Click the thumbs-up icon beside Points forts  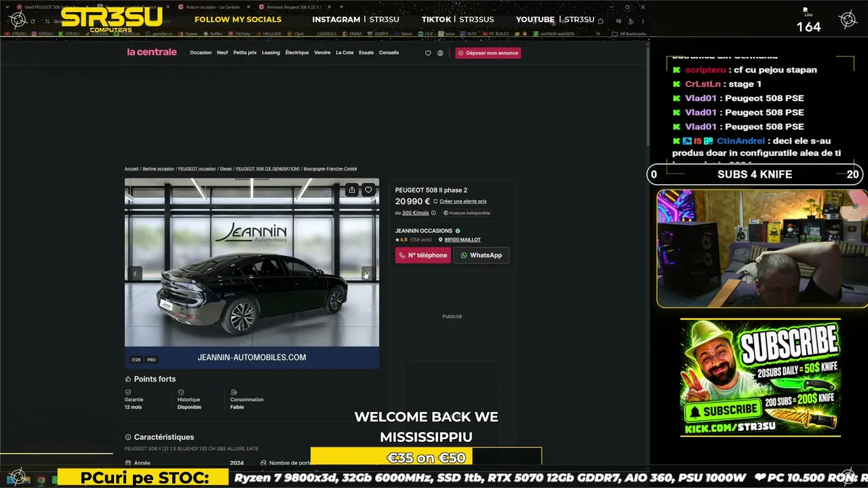pos(127,379)
